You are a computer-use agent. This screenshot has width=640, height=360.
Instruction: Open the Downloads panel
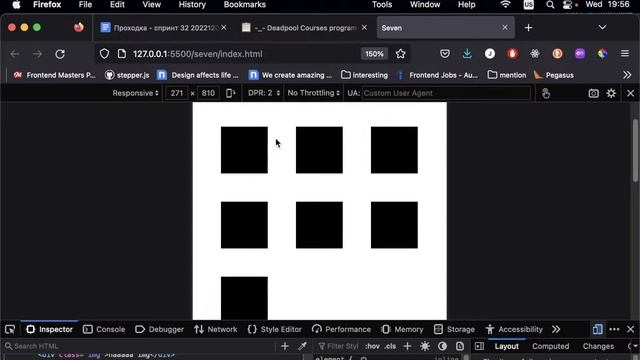click(x=467, y=53)
